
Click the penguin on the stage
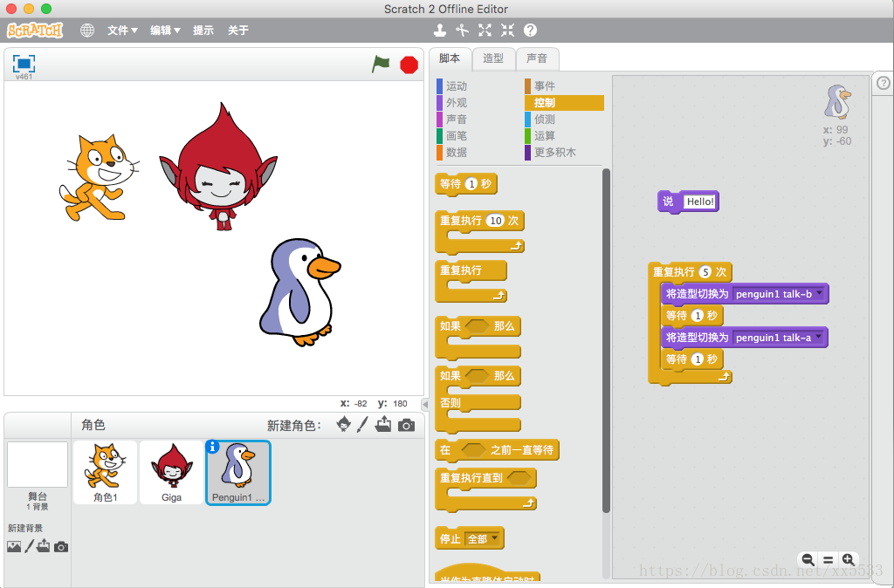(x=300, y=291)
